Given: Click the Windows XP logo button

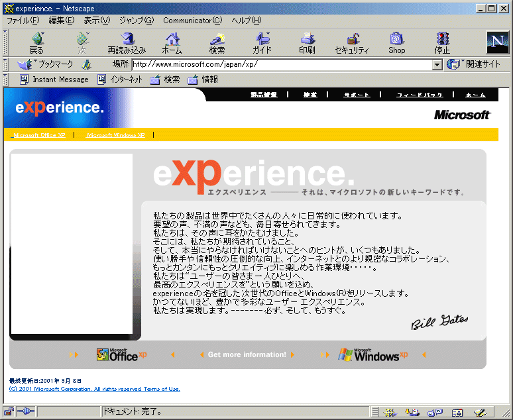Looking at the screenshot, I should 373,354.
